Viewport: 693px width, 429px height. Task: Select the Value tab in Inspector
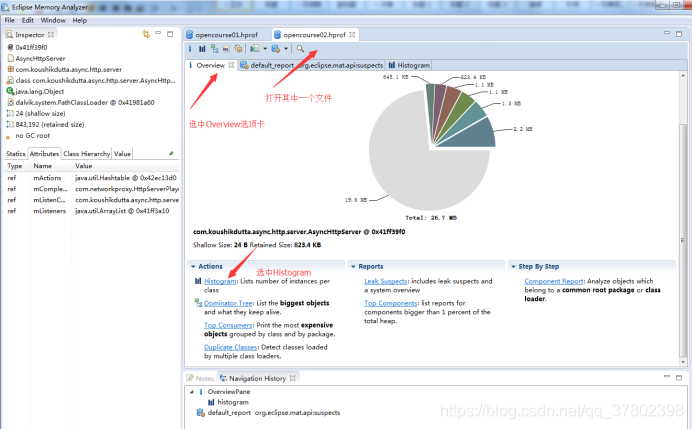(122, 154)
